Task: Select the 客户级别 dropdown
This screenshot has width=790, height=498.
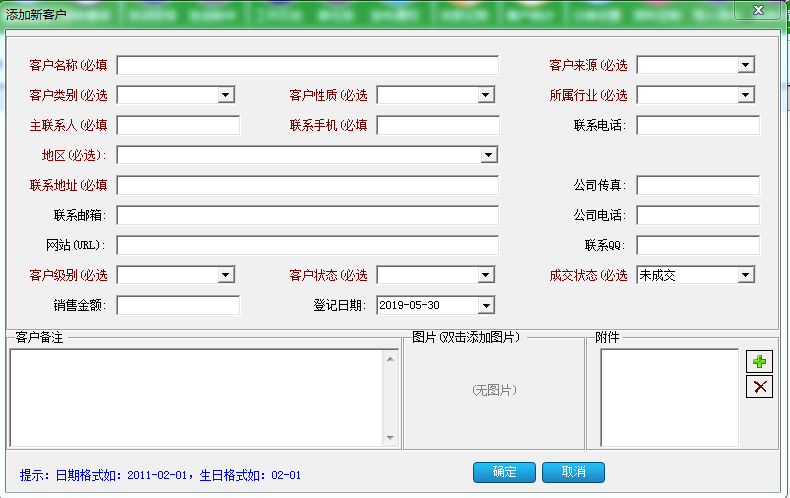Action: click(226, 275)
